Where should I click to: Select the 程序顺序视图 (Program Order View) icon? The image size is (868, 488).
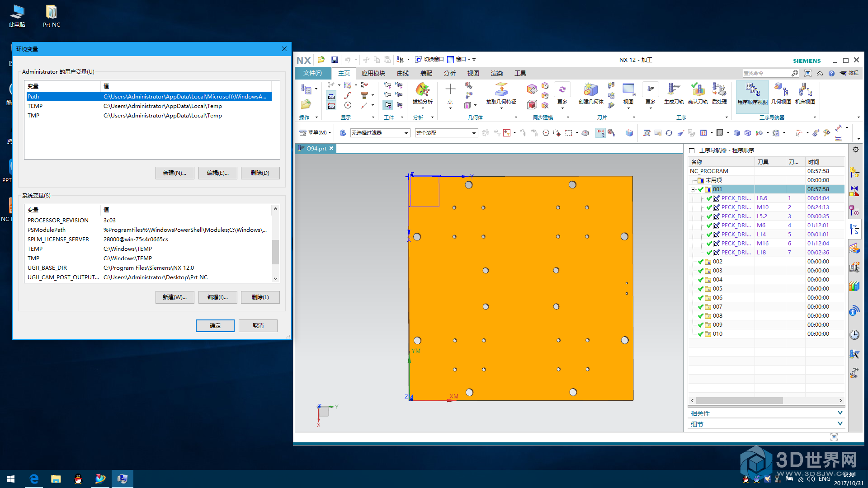coord(752,92)
